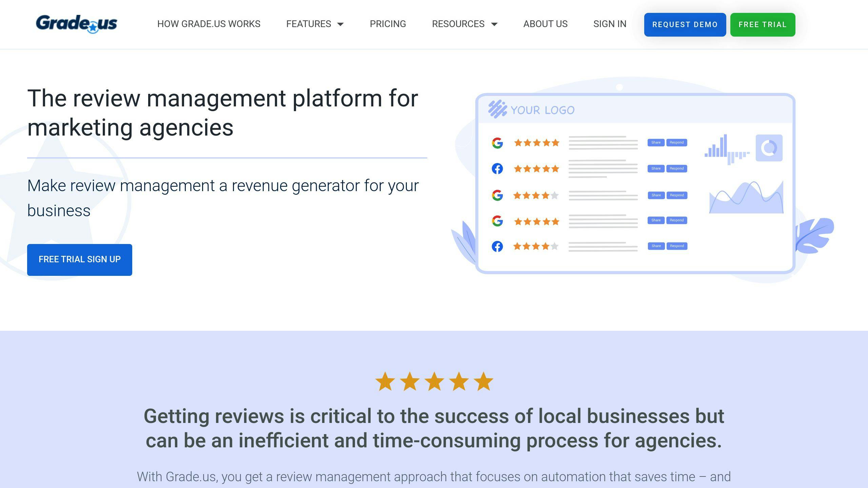This screenshot has height=488, width=868.
Task: Click the hero heading about marketing agencies
Action: coord(222,113)
